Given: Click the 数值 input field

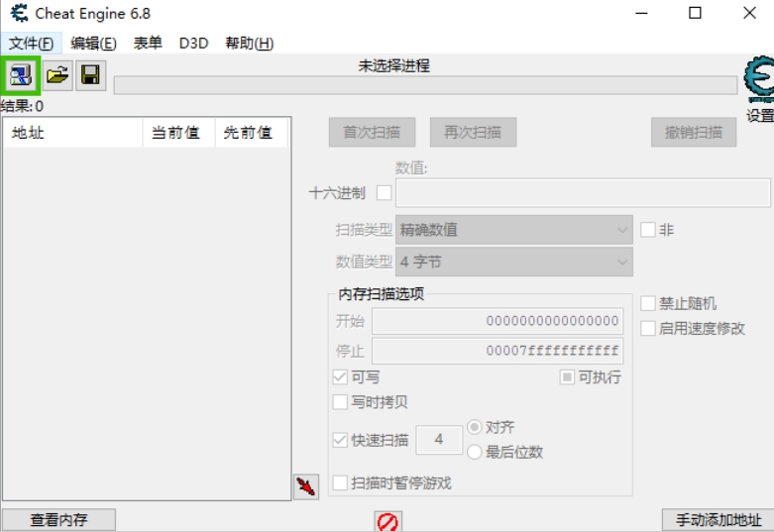Looking at the screenshot, I should [583, 192].
